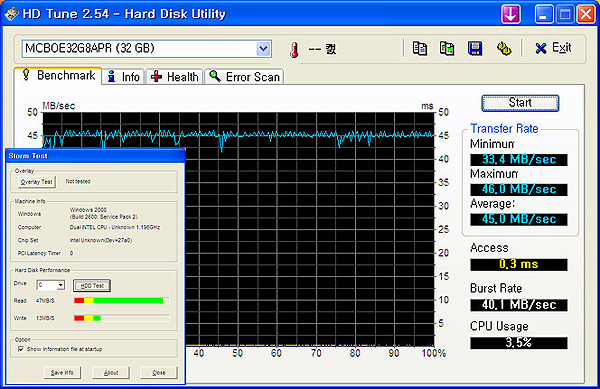Open the options tools icon
The width and height of the screenshot is (600, 389).
click(x=504, y=49)
